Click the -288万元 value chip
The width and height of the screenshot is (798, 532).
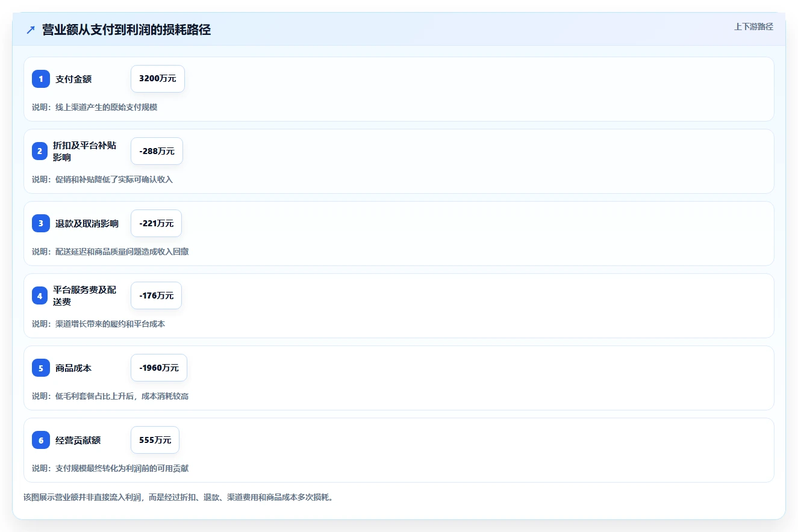coord(157,151)
